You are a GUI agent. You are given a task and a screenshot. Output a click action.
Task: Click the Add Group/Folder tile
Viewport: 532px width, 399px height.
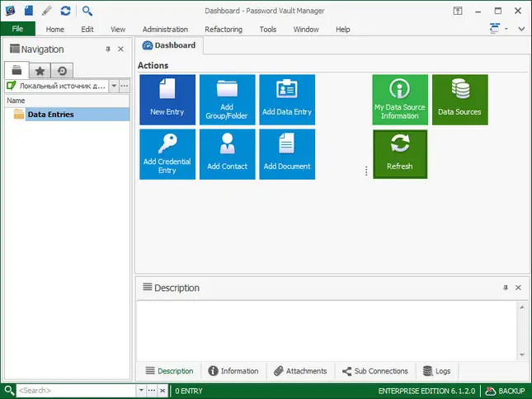point(227,100)
